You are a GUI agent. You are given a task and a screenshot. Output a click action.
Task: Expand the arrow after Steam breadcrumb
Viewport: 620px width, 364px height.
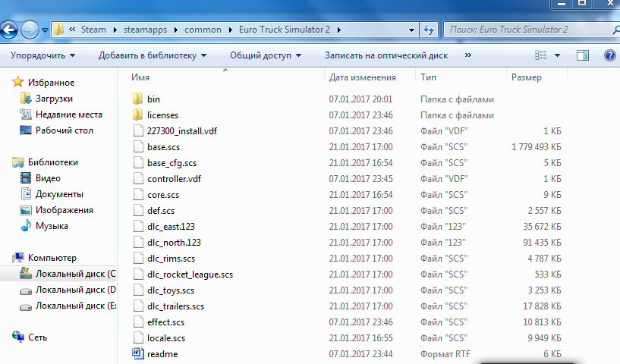coord(115,30)
